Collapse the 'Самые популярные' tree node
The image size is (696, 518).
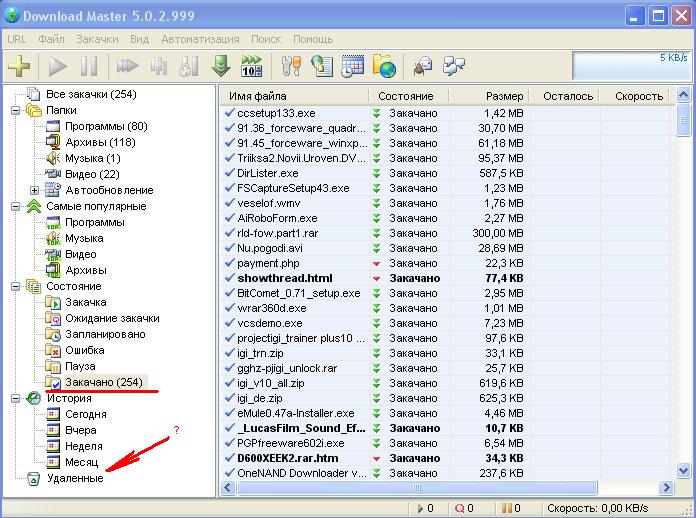point(16,206)
